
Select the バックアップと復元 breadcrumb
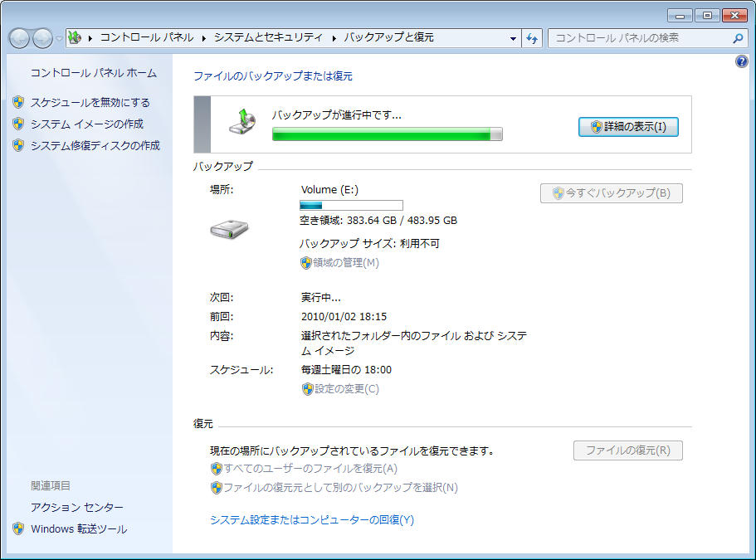coord(388,37)
